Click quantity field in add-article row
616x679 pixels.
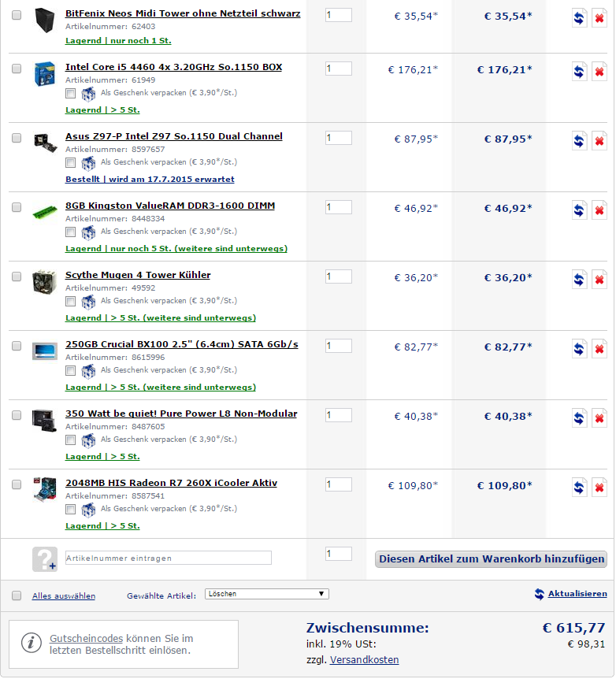339,554
